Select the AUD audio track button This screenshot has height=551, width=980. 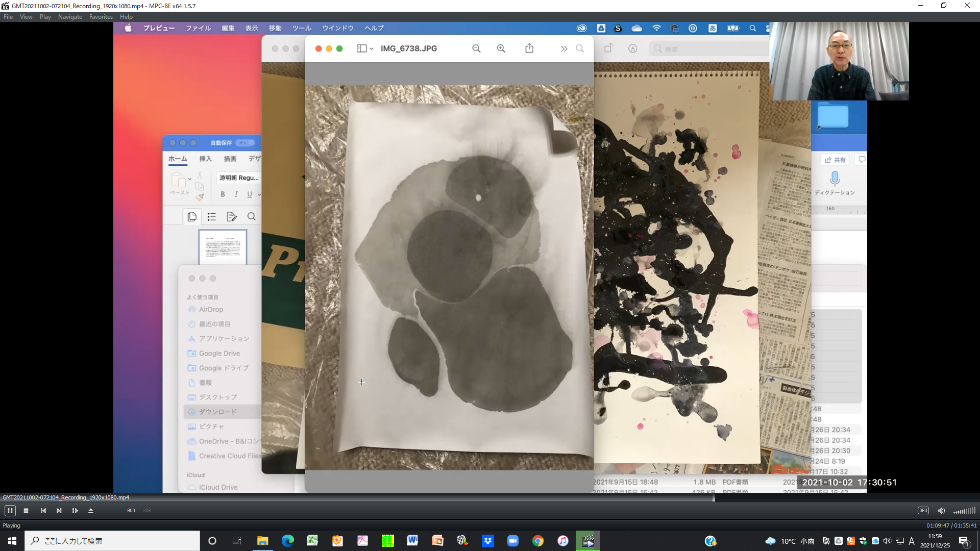tap(131, 511)
